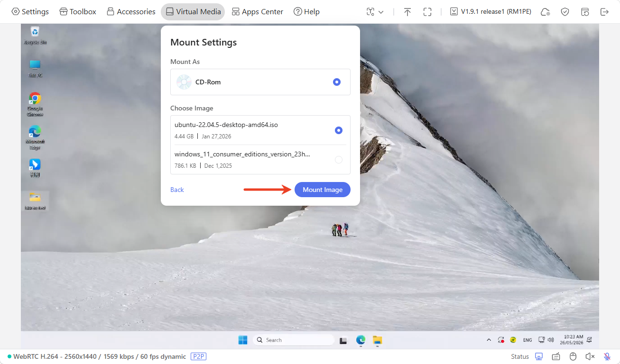Open Google Chrome desktop shortcut
This screenshot has width=620, height=364.
pos(35,104)
